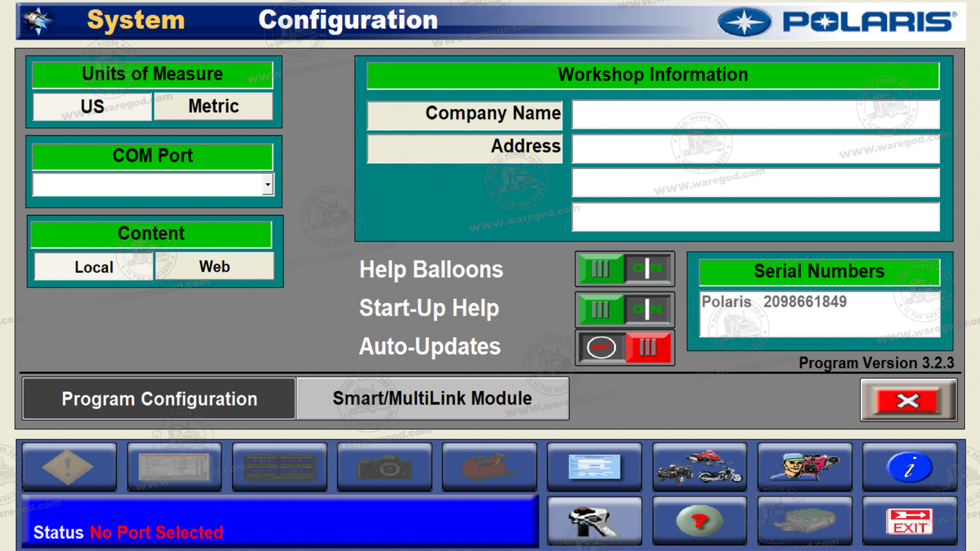The height and width of the screenshot is (551, 980).
Task: Choose Metric units
Action: 213,106
